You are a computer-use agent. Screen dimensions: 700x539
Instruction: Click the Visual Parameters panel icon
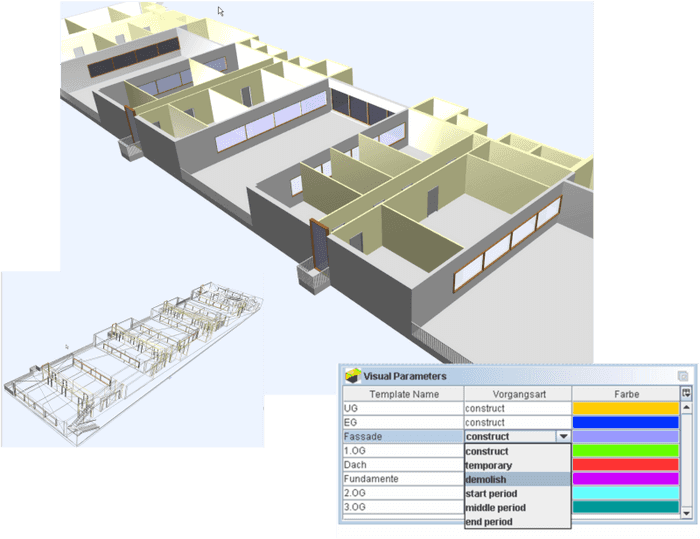pos(352,376)
